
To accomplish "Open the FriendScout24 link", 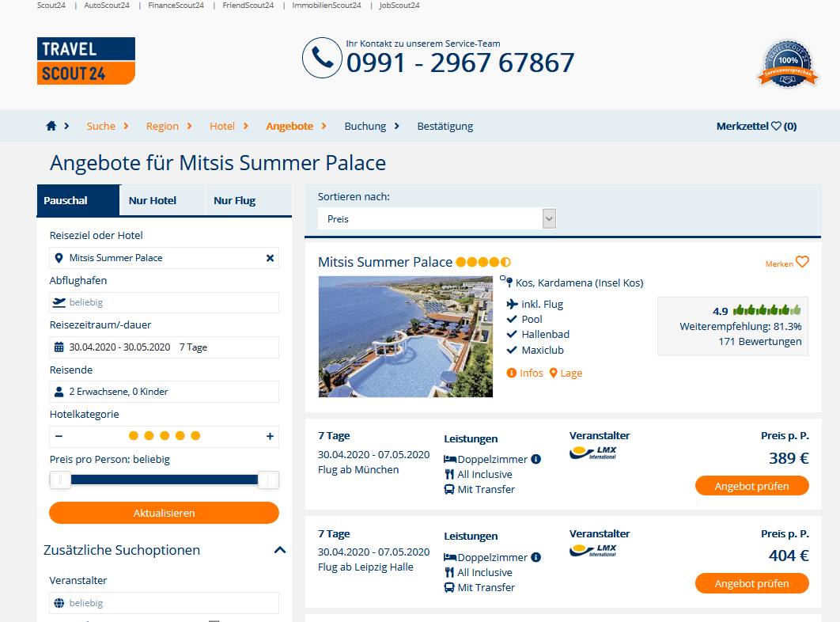I will click(248, 6).
